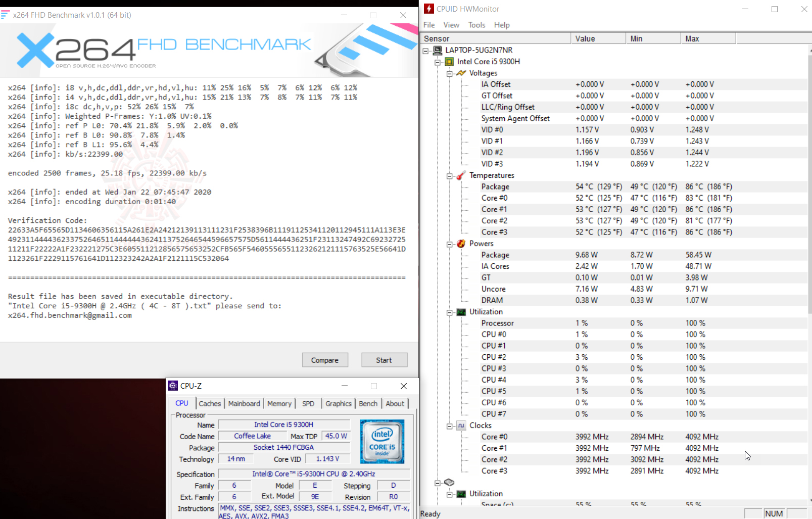Collapse the hard drive node
The image size is (812, 519).
click(x=438, y=483)
